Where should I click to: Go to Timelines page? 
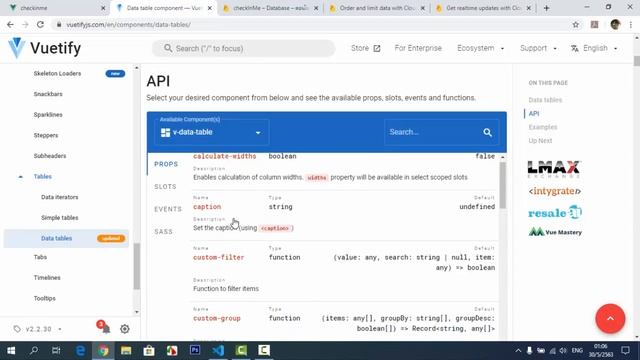tap(47, 278)
